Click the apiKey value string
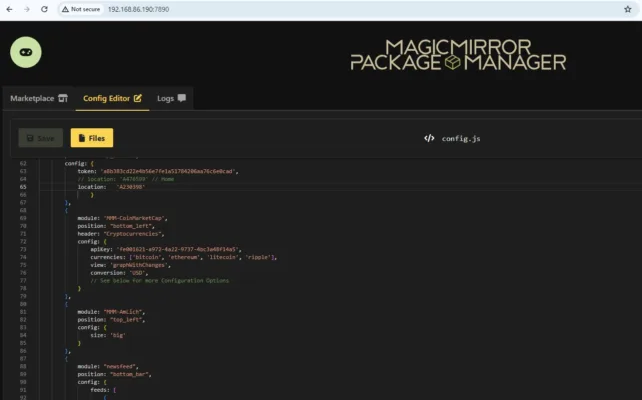The image size is (642, 400). click(x=177, y=249)
